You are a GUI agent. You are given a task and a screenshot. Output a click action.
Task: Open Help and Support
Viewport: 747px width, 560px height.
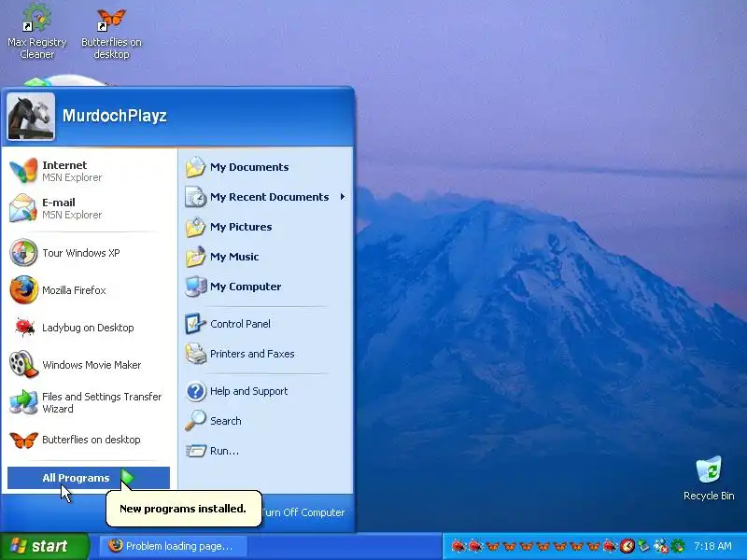(266, 391)
